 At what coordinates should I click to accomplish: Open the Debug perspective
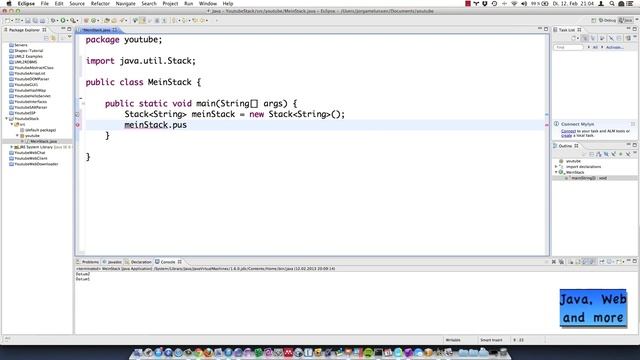607,20
